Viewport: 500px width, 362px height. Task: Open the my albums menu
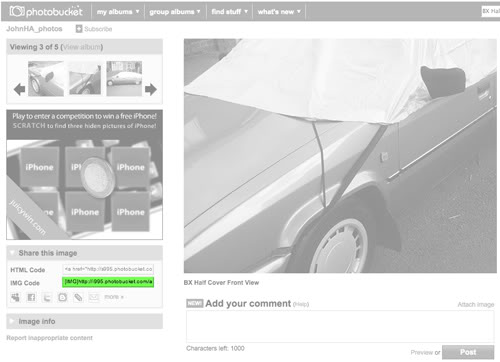118,12
